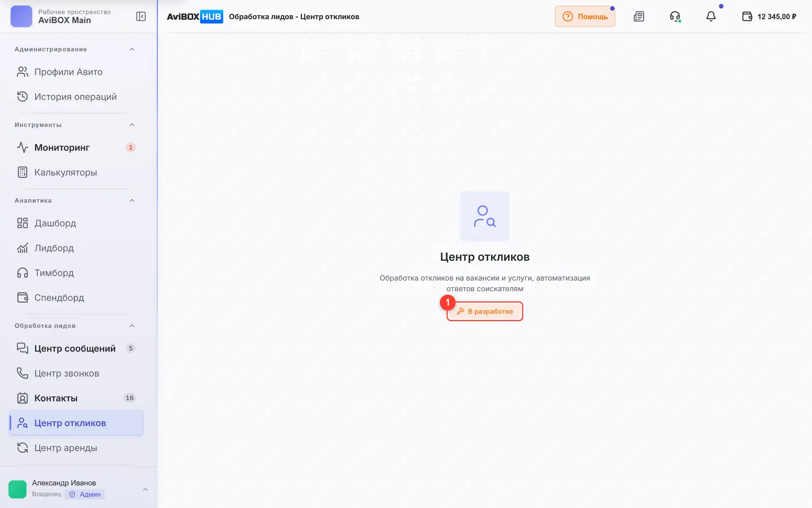Click the Мониторинг badge showing 1

[x=131, y=147]
